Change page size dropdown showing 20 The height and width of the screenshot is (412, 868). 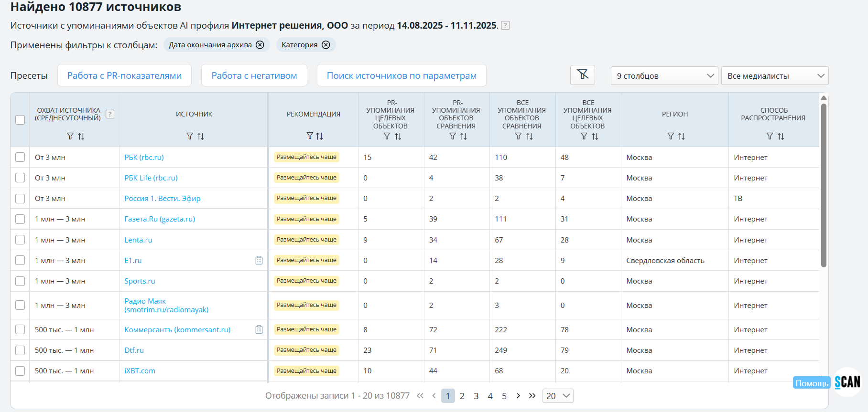557,396
